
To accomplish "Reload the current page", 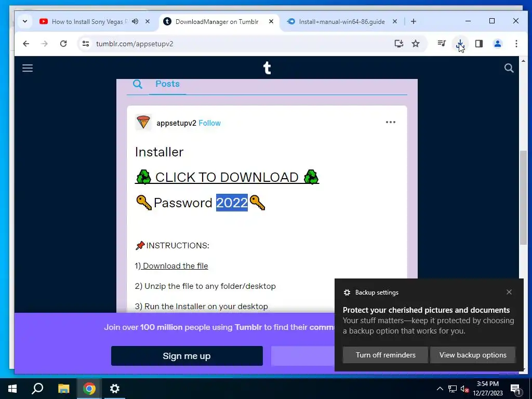I will coord(63,44).
